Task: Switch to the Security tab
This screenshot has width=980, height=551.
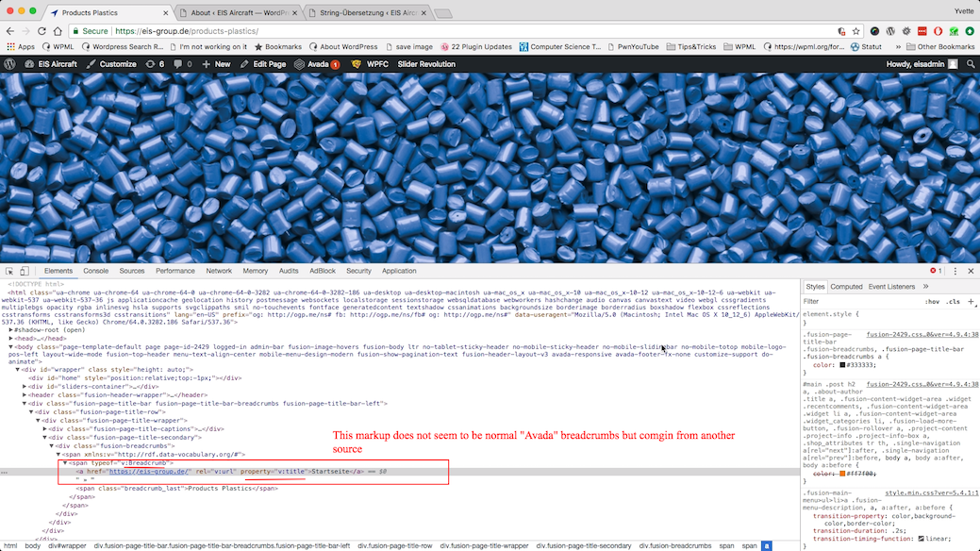Action: [x=358, y=271]
